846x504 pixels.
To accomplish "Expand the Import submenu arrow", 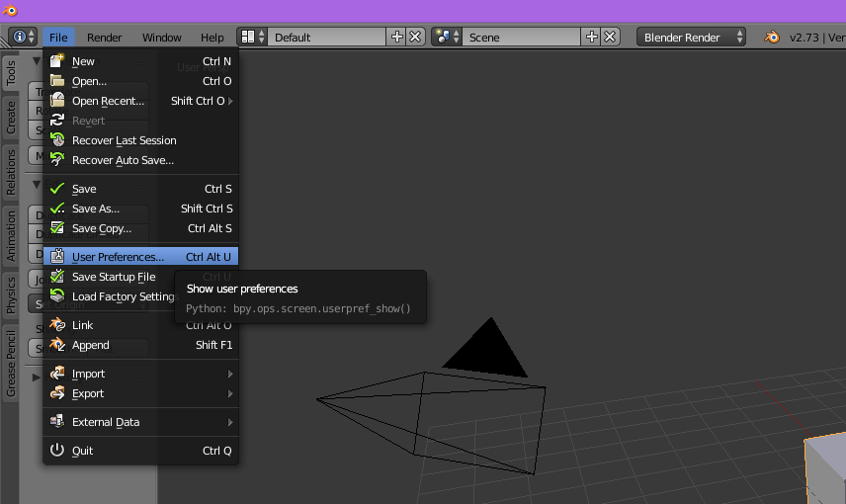I will point(230,374).
